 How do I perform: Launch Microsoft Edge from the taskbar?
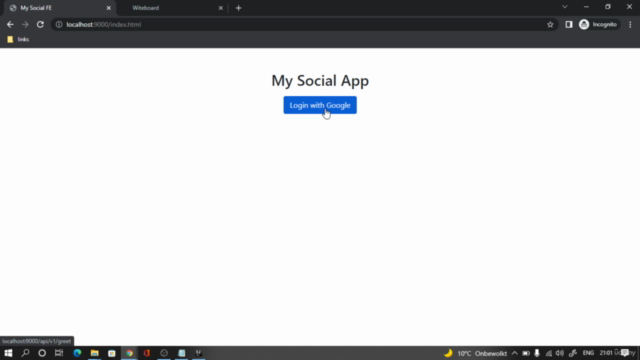[77, 353]
